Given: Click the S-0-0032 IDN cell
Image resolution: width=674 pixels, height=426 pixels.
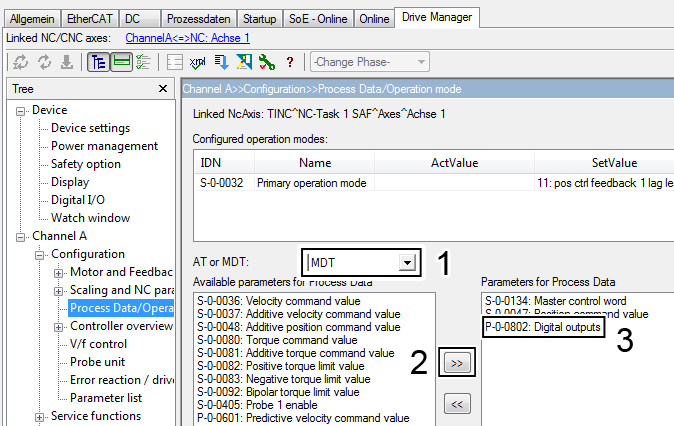Looking at the screenshot, I should coord(222,183).
